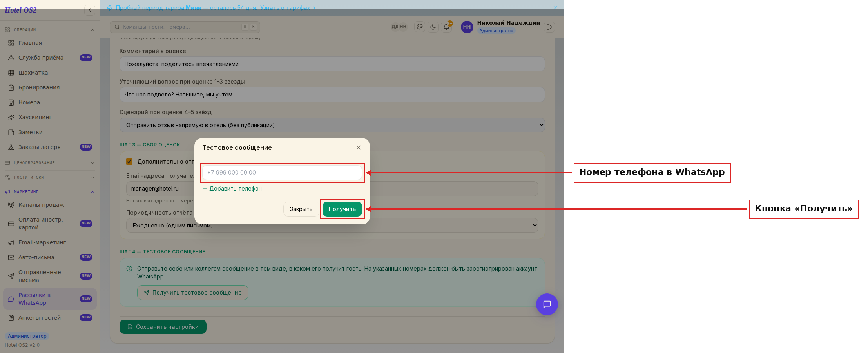
Task: Open Служба приёма section
Action: [50, 58]
